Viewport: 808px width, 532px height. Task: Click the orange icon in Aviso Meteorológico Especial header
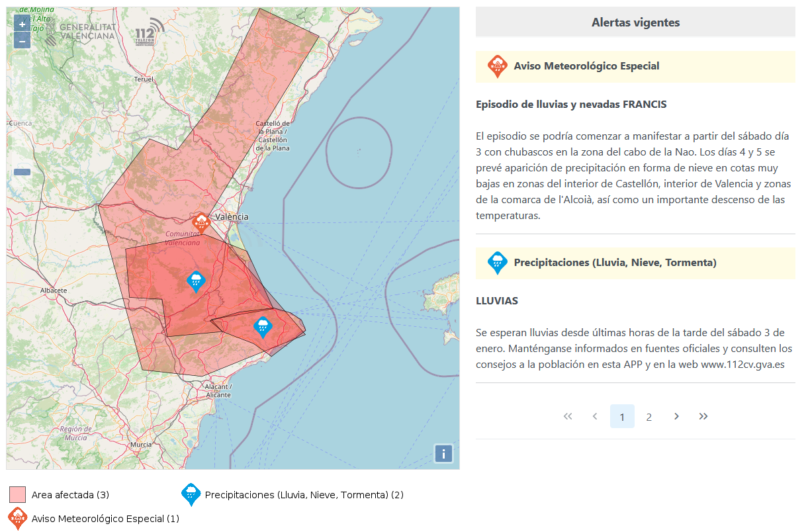click(x=497, y=67)
